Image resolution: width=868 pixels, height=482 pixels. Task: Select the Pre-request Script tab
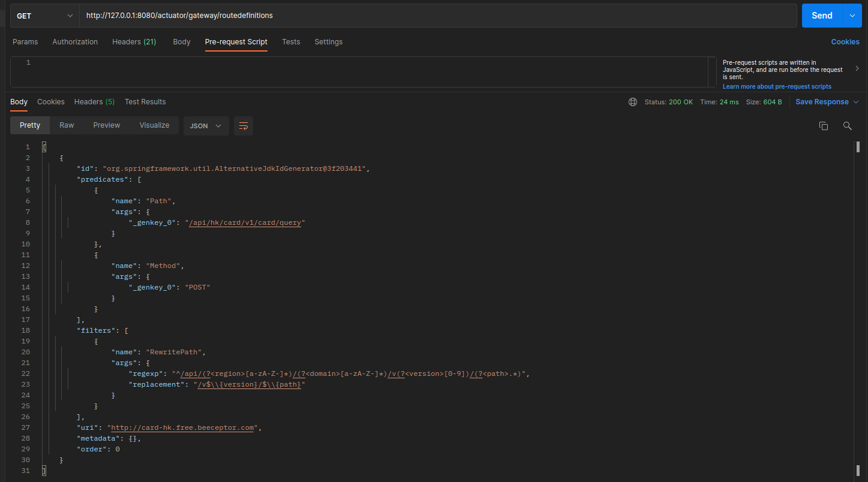coord(236,42)
